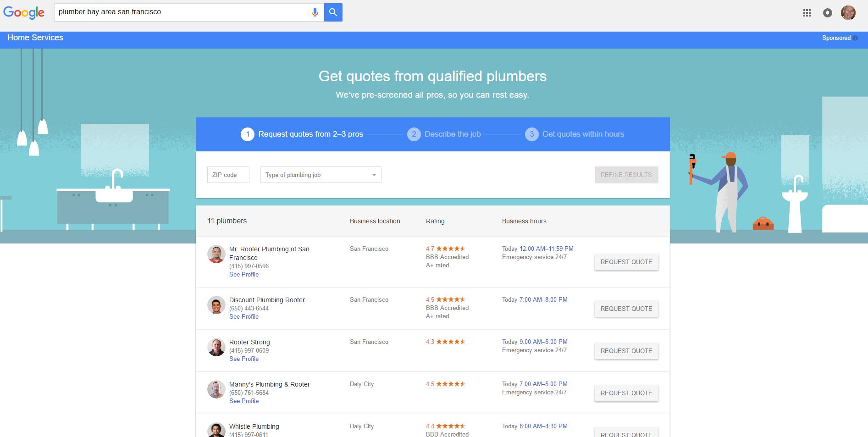Click hours 7:00 AM–8:00 PM

click(x=543, y=299)
